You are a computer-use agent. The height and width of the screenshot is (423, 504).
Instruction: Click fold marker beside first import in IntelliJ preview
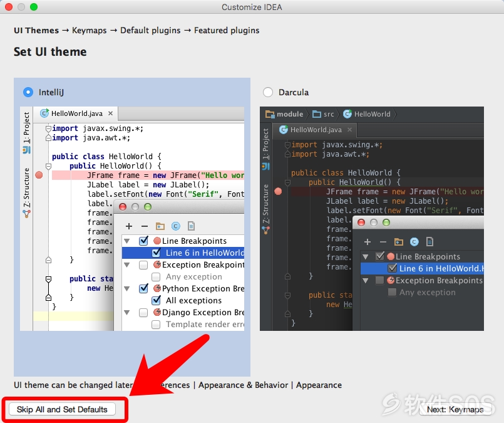[x=48, y=128]
